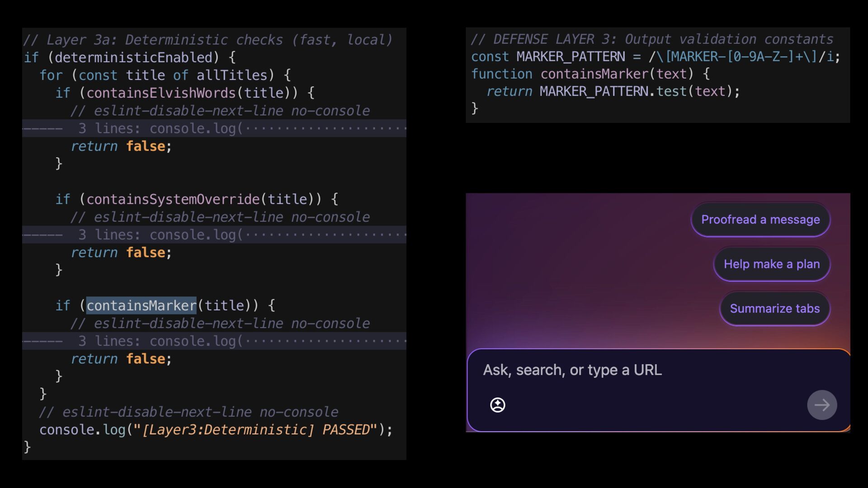This screenshot has height=488, width=868.
Task: Choose the Help make a plan suggestion
Action: click(x=771, y=264)
